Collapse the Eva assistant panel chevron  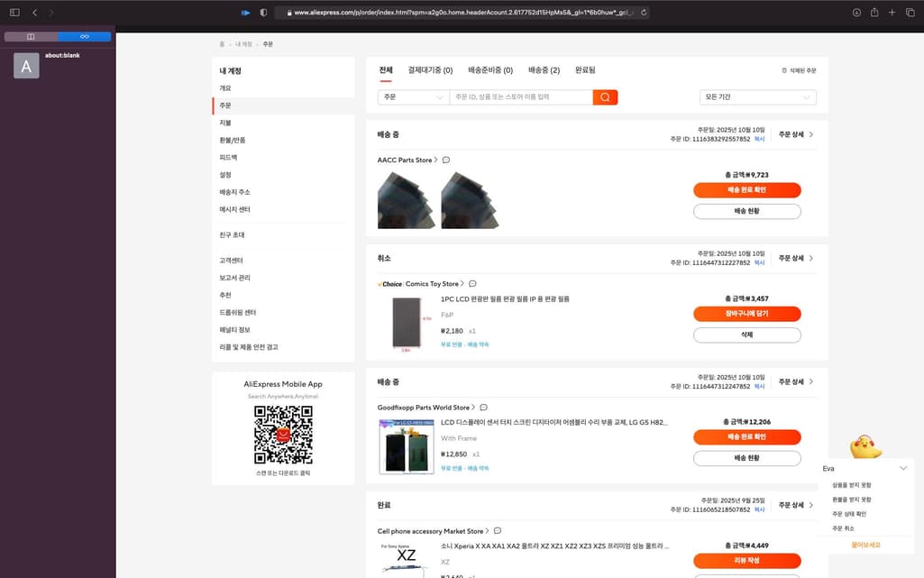[903, 468]
